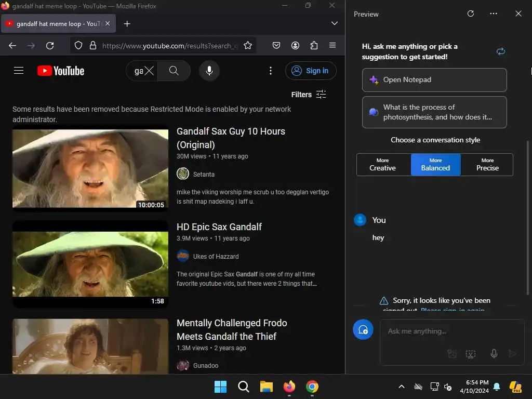Choose the Open Notepad suggestion
The height and width of the screenshot is (399, 532).
click(x=434, y=80)
